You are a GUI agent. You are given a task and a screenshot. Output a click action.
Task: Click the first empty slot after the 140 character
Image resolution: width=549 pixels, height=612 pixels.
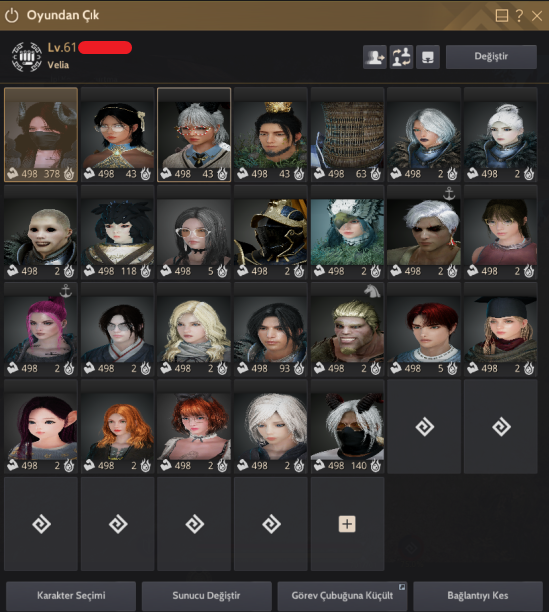[x=424, y=427]
